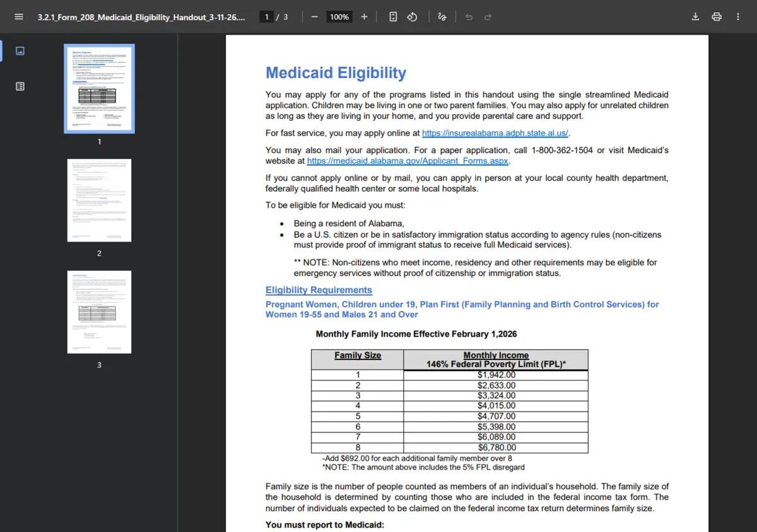Click the fit to page icon
This screenshot has width=757, height=532.
(393, 17)
